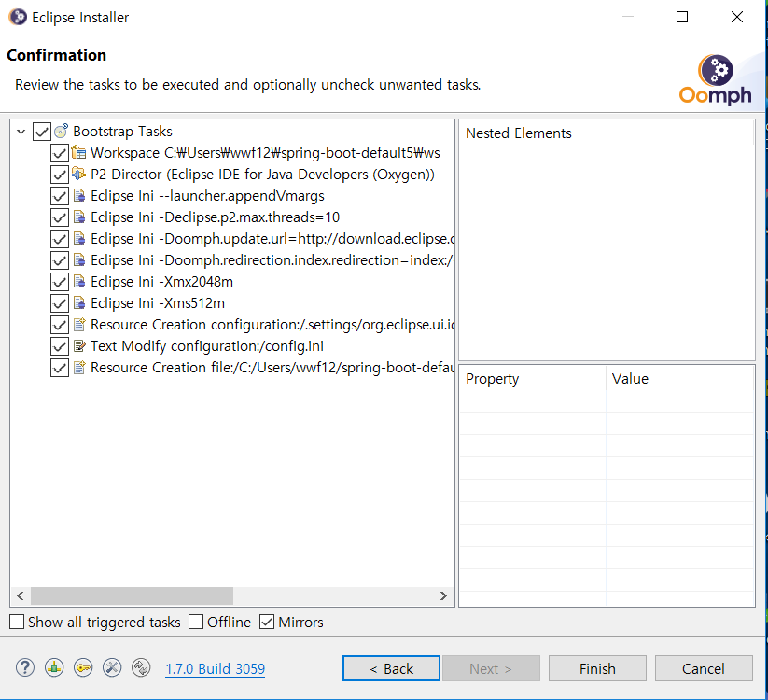Click the -Xmx2048m Ini task icon
The image size is (768, 700).
79,282
